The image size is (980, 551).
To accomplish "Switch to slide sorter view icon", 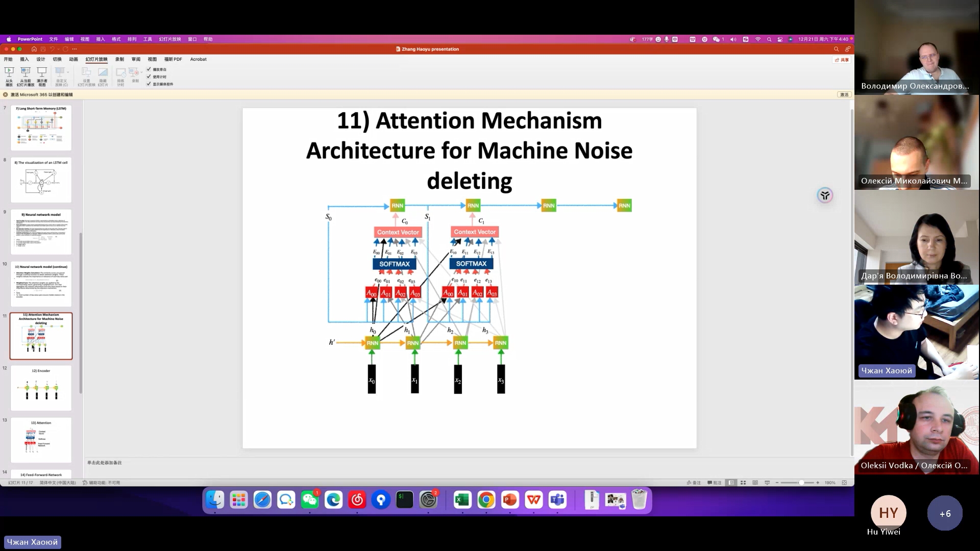I will [x=743, y=483].
